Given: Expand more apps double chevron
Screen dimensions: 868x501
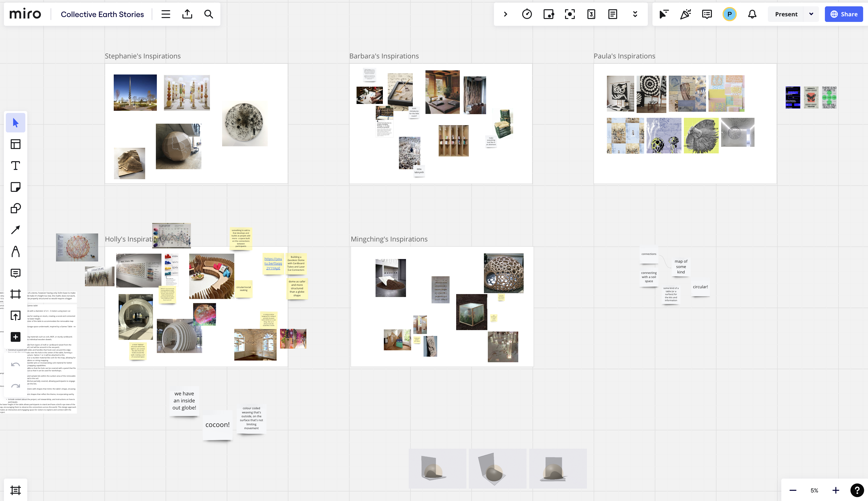Looking at the screenshot, I should click(x=635, y=14).
